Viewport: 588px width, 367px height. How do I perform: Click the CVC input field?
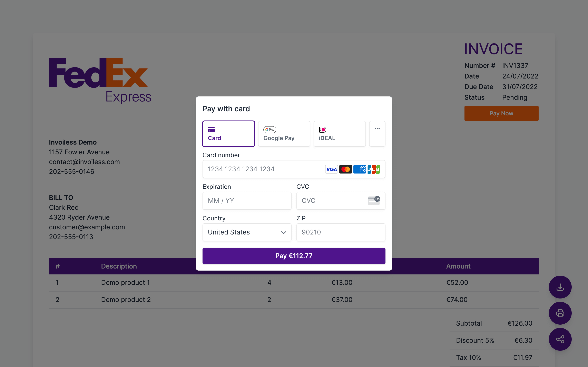click(x=341, y=200)
